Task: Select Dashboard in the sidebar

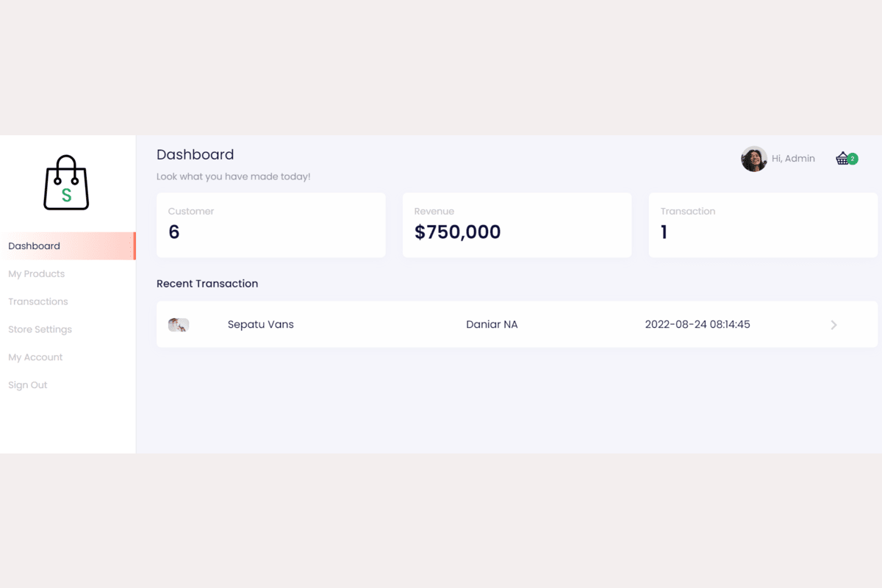Action: pyautogui.click(x=35, y=246)
